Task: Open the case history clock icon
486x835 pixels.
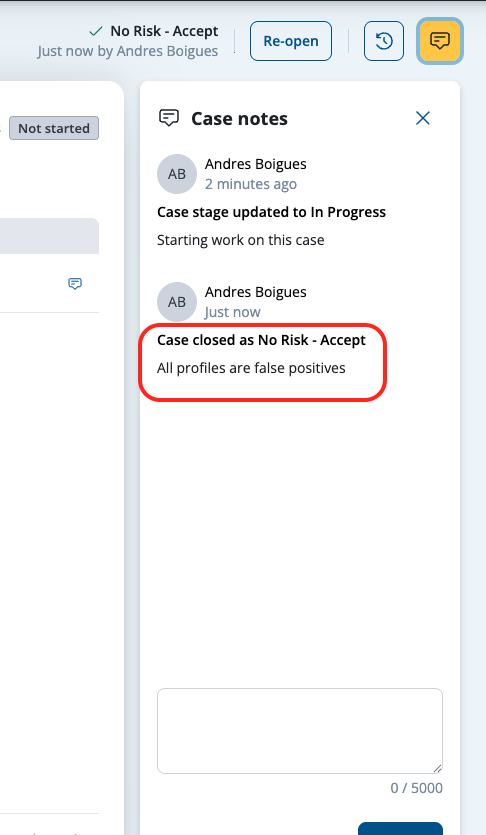Action: point(384,41)
